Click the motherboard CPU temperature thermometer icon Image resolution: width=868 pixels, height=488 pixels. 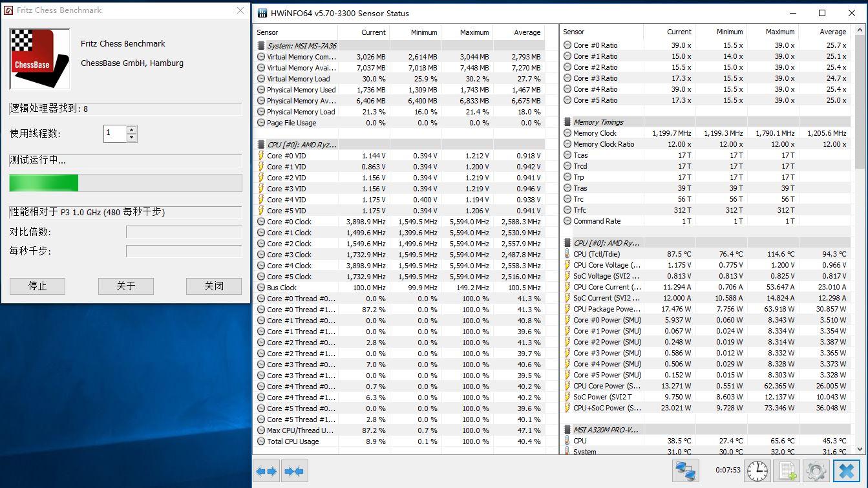(x=567, y=441)
